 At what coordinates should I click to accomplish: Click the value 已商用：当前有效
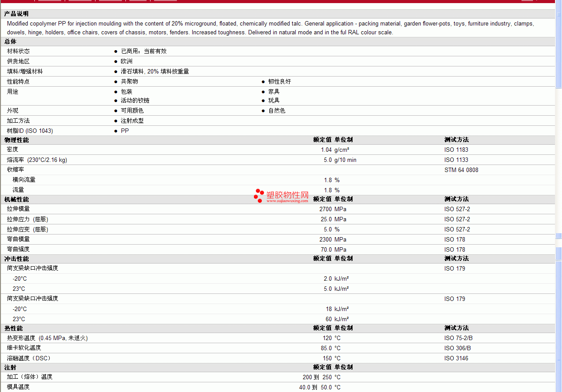[x=143, y=51]
